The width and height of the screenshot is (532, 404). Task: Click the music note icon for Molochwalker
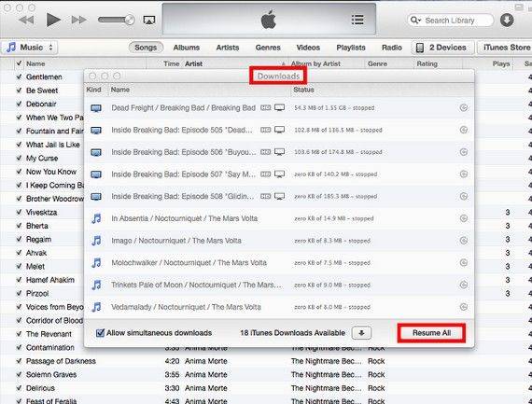[96, 262]
